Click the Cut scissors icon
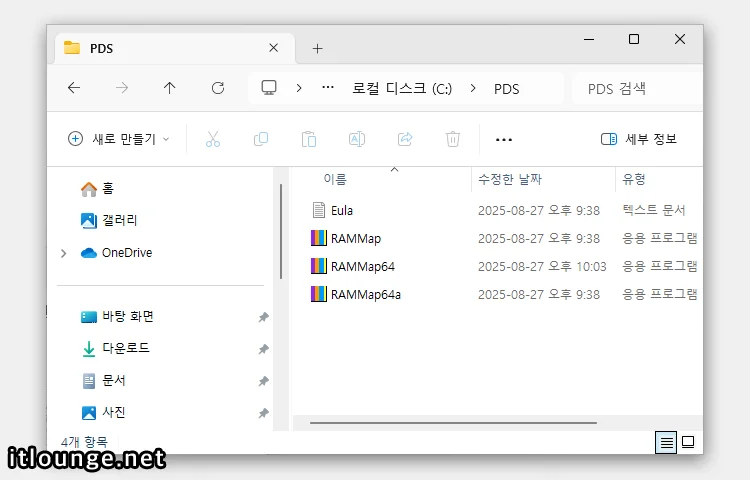Screen dimensions: 750x480 click(x=213, y=139)
